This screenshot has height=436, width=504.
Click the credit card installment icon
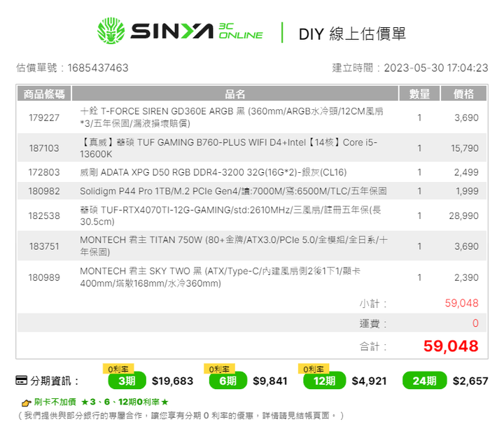(22, 381)
